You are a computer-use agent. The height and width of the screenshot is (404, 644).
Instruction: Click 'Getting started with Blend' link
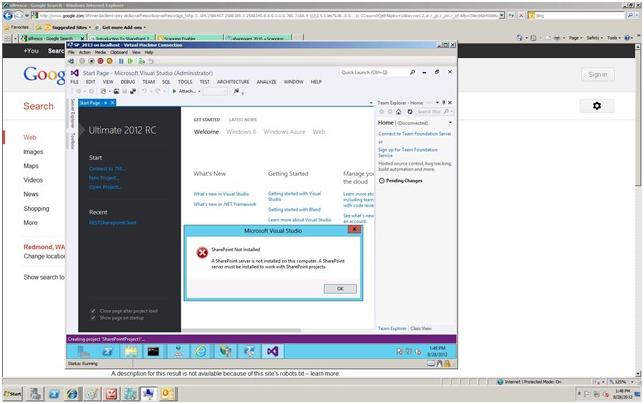294,210
